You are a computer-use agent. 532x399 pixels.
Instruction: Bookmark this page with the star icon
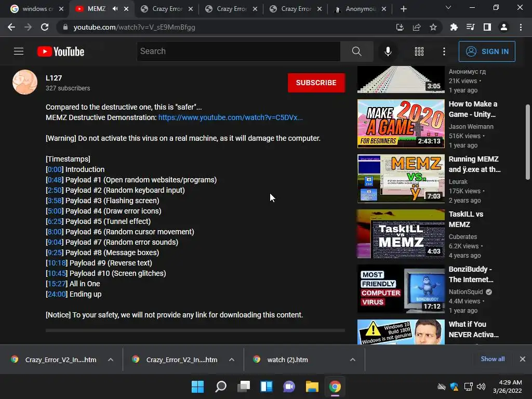433,27
